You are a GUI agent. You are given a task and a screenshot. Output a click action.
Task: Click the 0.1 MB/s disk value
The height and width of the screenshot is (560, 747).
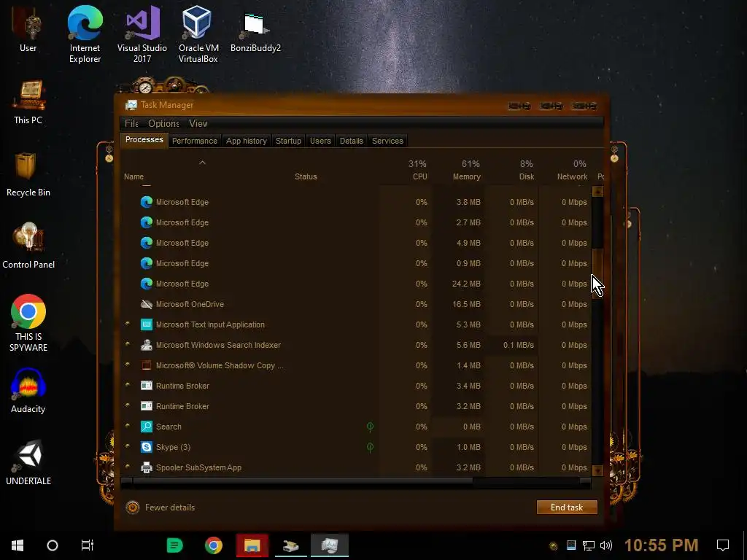(x=519, y=345)
